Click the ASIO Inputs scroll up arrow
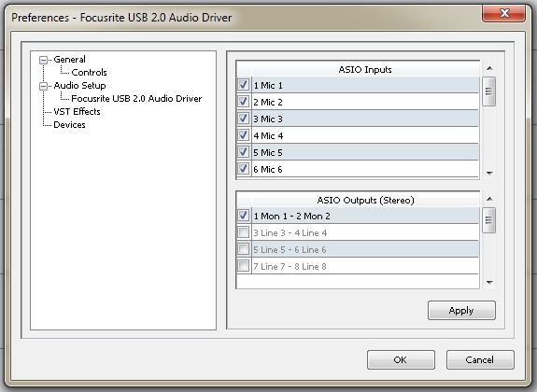537x392 pixels. pyautogui.click(x=489, y=68)
